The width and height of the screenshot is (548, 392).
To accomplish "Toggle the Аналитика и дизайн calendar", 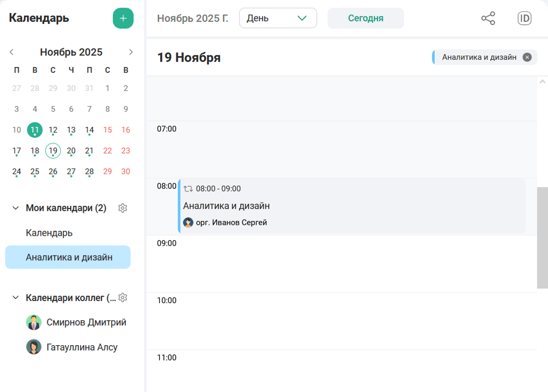I will click(x=69, y=258).
